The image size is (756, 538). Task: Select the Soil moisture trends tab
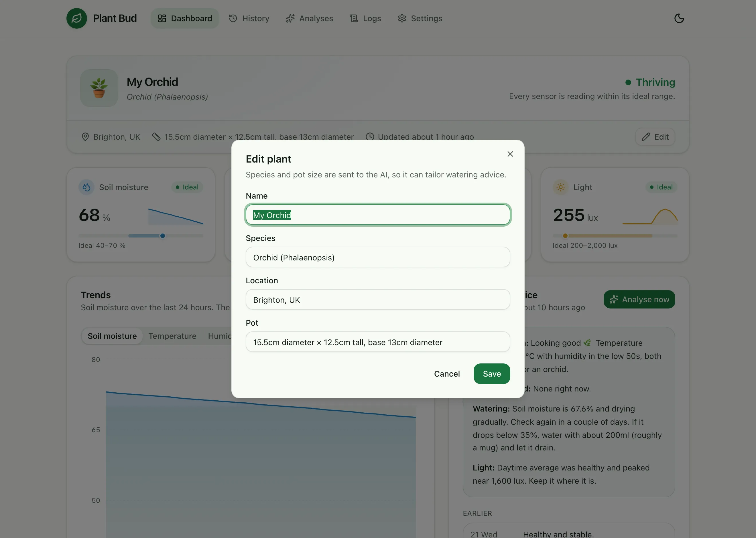[112, 336]
